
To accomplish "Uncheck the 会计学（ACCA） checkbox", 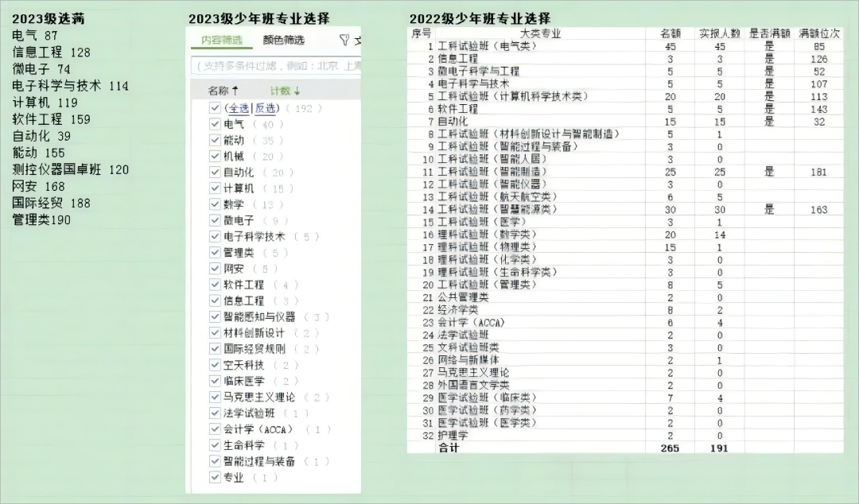I will click(x=214, y=429).
